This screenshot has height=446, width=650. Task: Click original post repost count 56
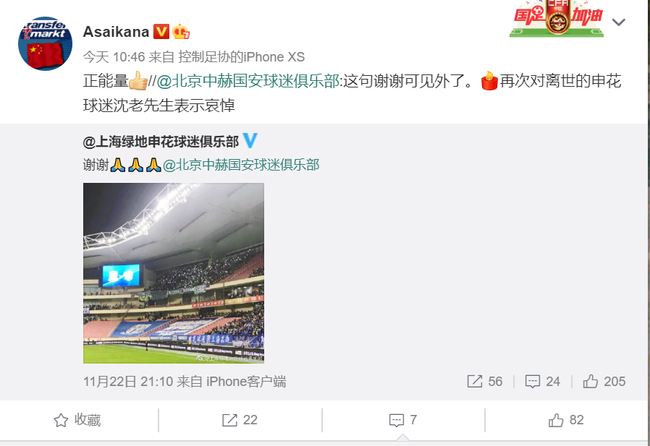485,381
